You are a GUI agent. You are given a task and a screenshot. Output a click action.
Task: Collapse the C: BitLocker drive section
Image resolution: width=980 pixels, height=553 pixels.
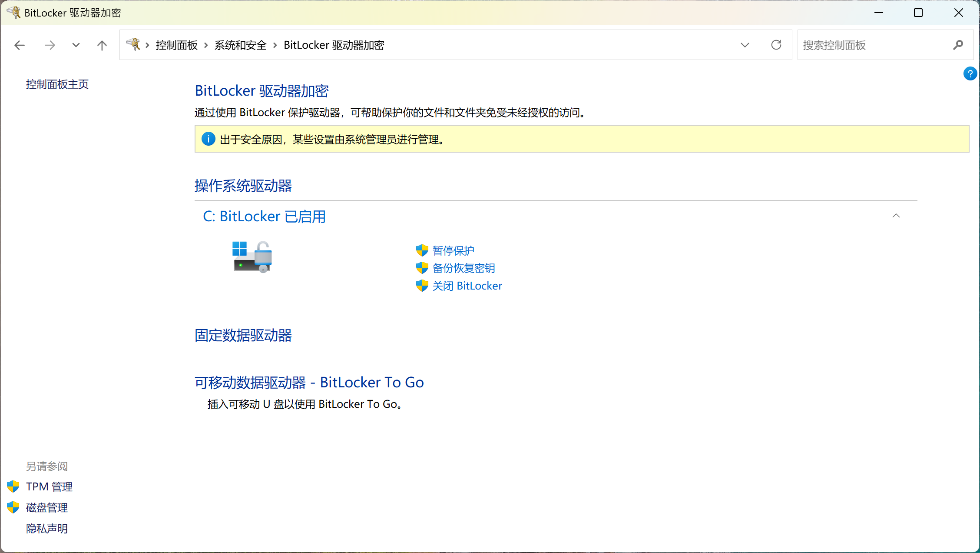coord(896,216)
